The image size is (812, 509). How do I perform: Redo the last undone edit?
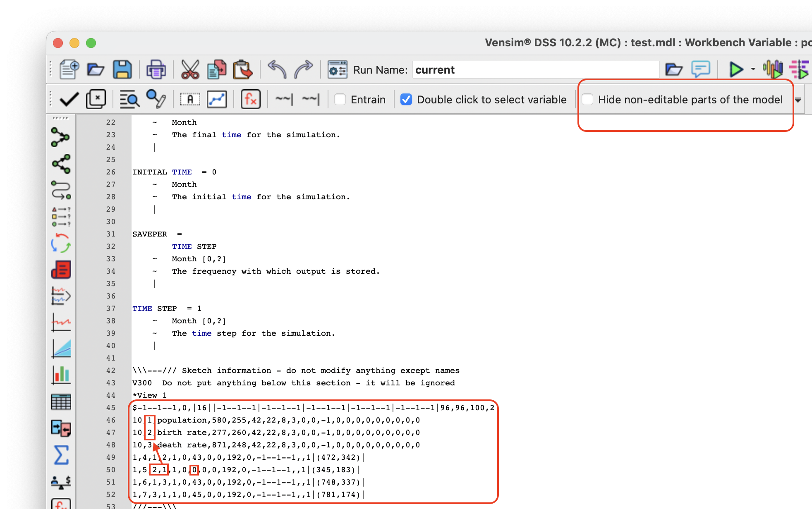click(x=303, y=69)
